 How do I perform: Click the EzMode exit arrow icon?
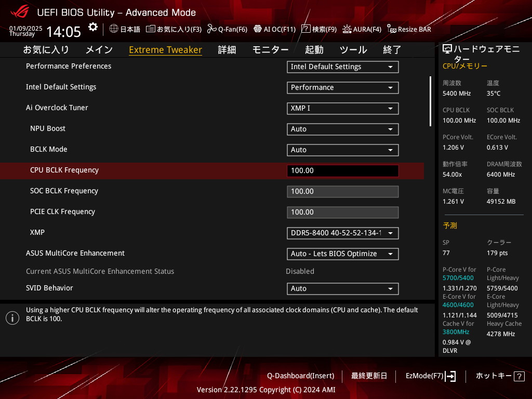click(x=450, y=376)
